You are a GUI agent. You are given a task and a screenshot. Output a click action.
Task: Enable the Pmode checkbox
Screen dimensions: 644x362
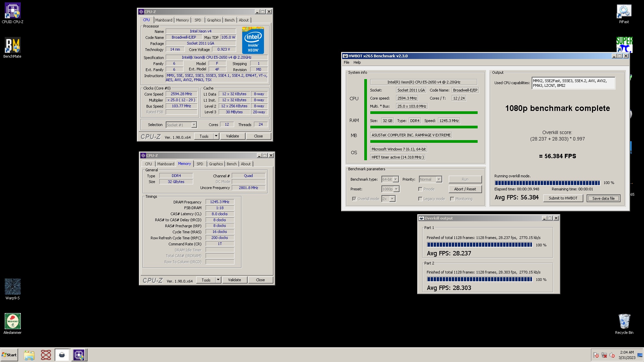point(420,189)
